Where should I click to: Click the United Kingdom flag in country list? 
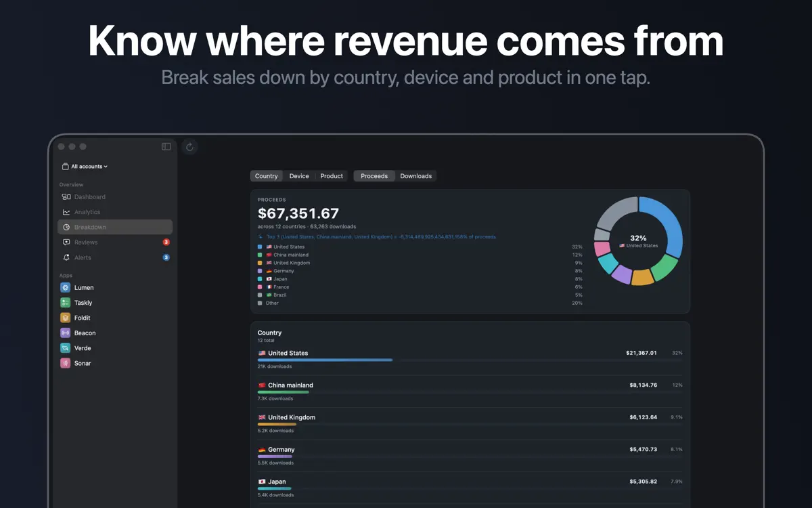pos(262,417)
